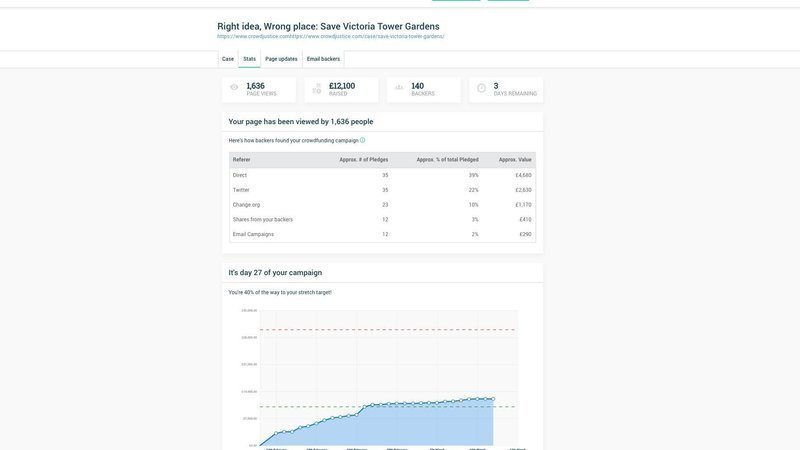Screen dimensions: 800x450
Task: Click the money raised icon
Action: pos(317,89)
